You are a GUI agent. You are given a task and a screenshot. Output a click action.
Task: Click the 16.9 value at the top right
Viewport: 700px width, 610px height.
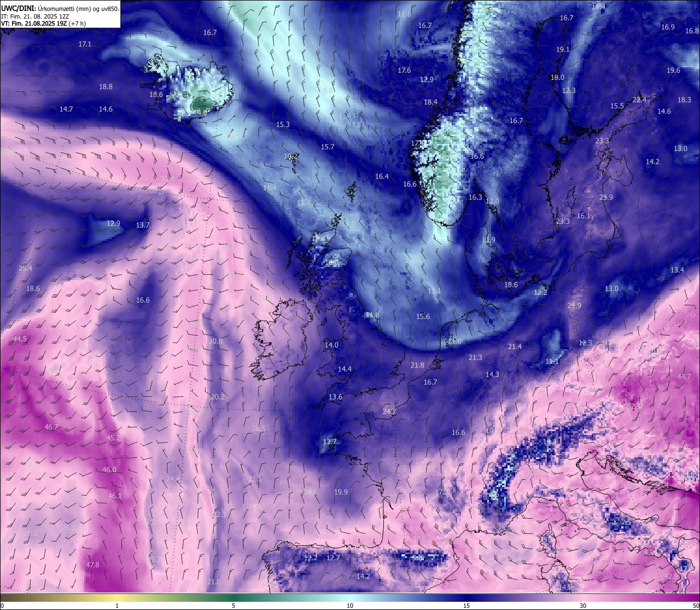668,27
